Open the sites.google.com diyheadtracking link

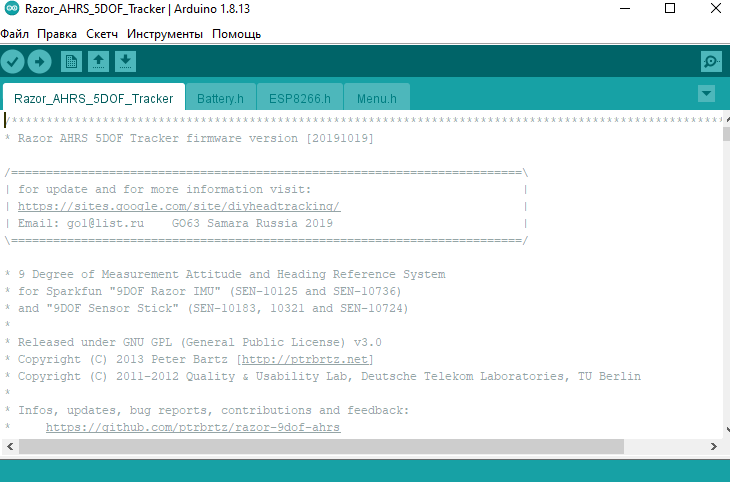[179, 206]
